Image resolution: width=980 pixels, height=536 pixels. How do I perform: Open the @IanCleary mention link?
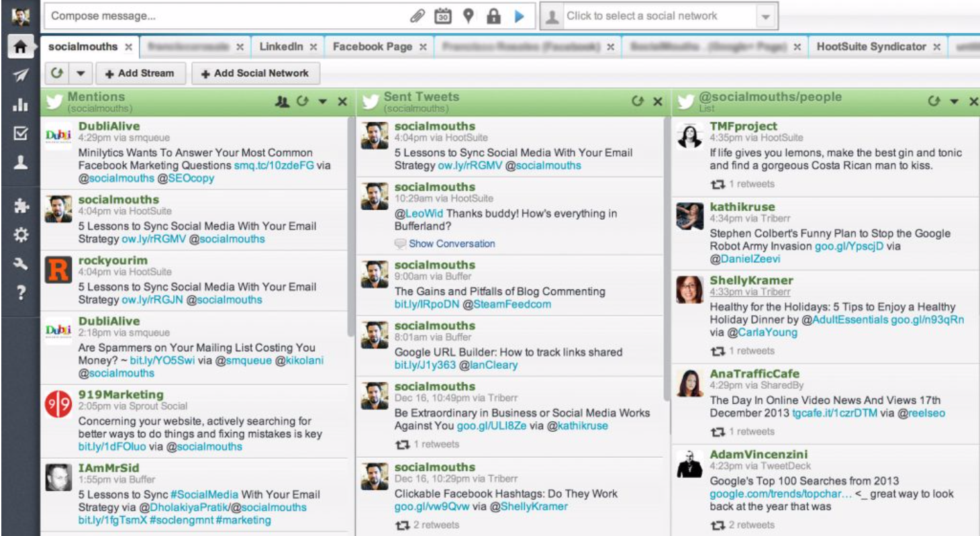point(488,365)
